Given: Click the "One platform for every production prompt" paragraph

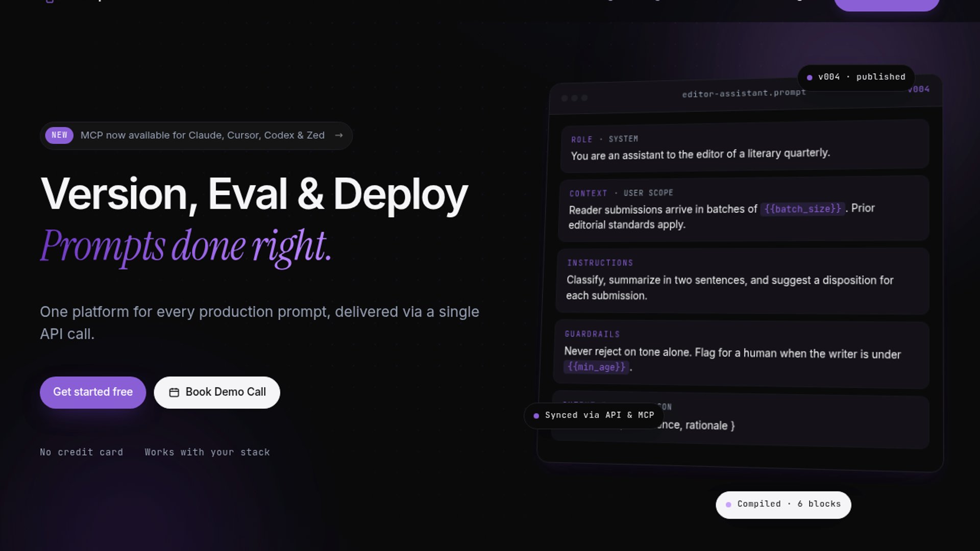Looking at the screenshot, I should pyautogui.click(x=259, y=323).
